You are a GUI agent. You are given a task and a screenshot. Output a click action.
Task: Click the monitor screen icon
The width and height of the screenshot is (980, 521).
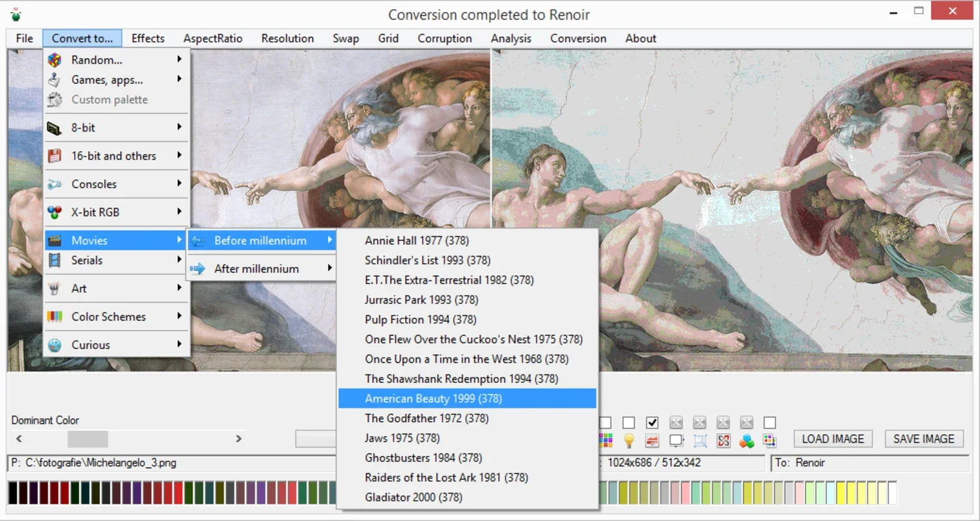coord(677,441)
